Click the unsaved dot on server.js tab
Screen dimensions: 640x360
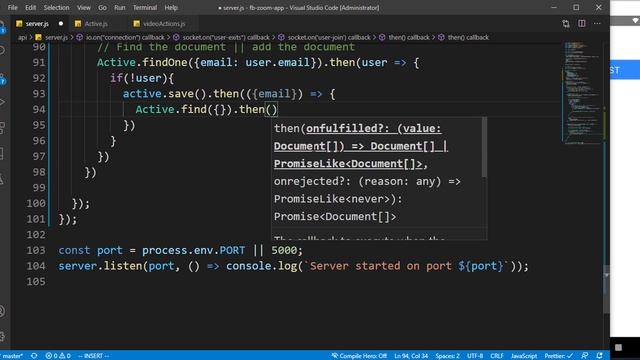coord(61,24)
